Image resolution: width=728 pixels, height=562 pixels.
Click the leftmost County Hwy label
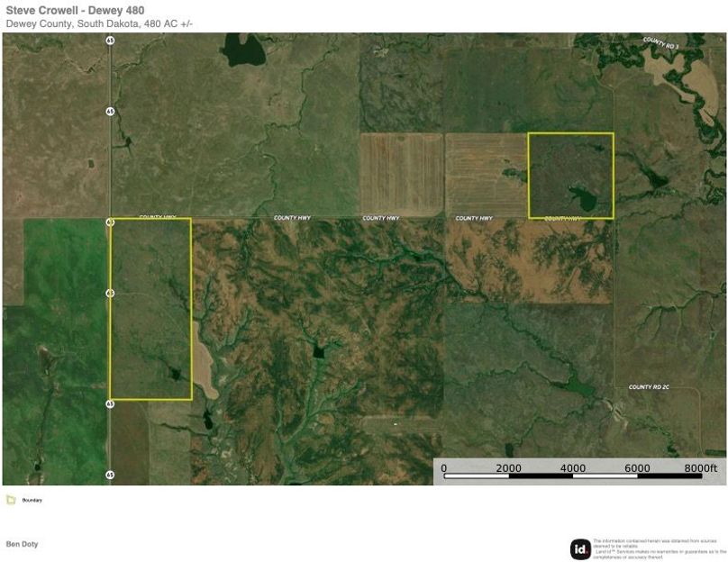157,217
